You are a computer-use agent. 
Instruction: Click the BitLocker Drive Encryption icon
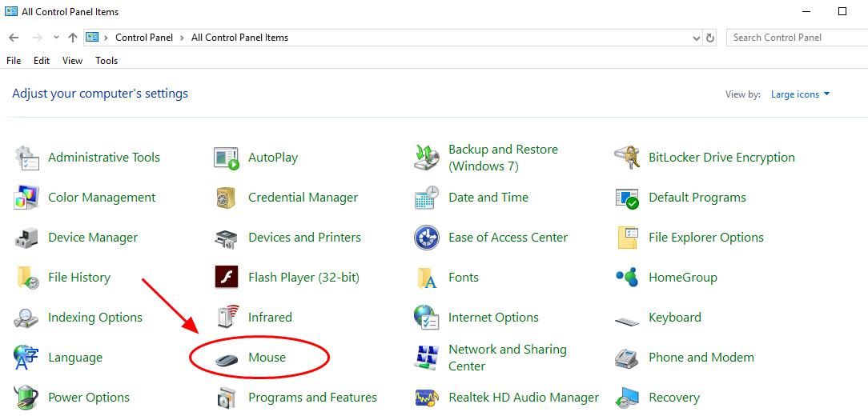click(x=627, y=158)
